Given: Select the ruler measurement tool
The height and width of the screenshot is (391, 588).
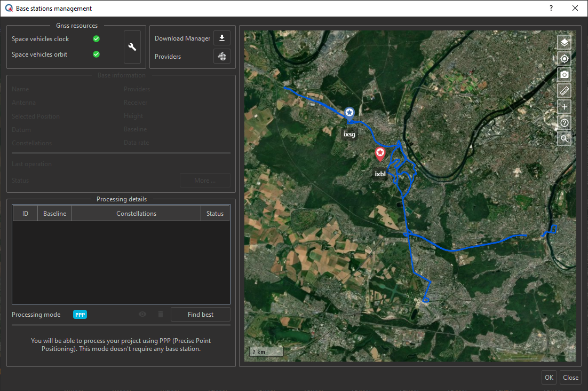Looking at the screenshot, I should click(564, 91).
